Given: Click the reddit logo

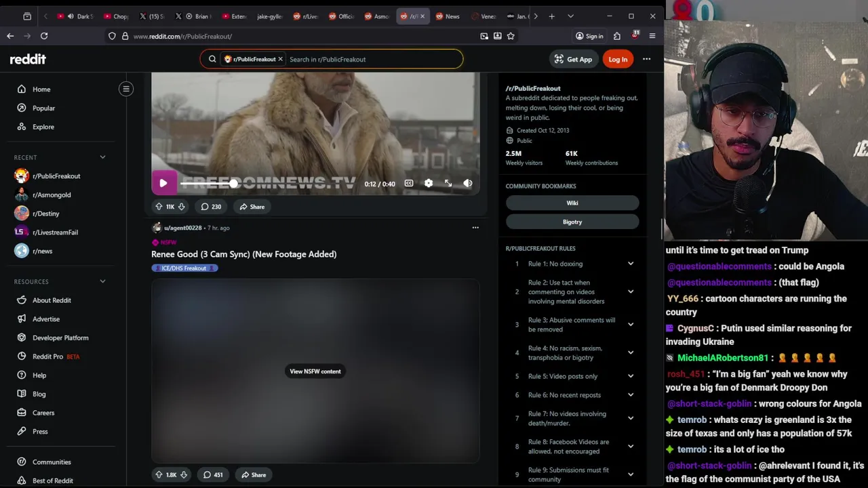Looking at the screenshot, I should click(28, 59).
